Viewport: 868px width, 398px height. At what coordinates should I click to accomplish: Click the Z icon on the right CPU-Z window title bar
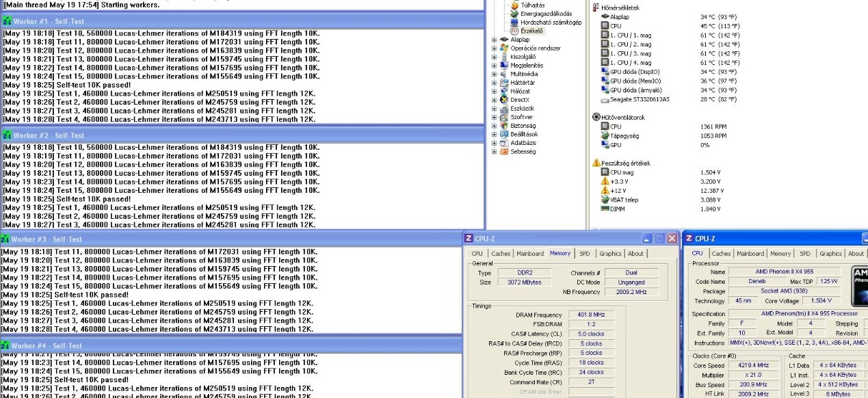[688, 239]
